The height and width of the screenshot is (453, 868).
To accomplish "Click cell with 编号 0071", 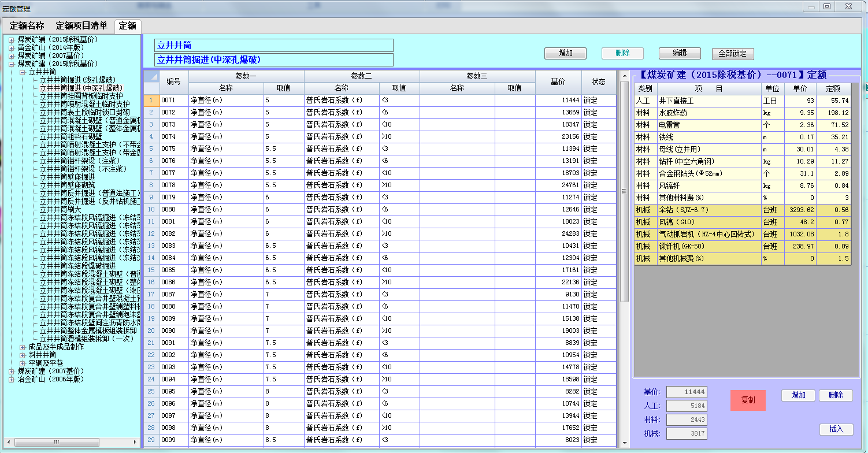I will 174,100.
